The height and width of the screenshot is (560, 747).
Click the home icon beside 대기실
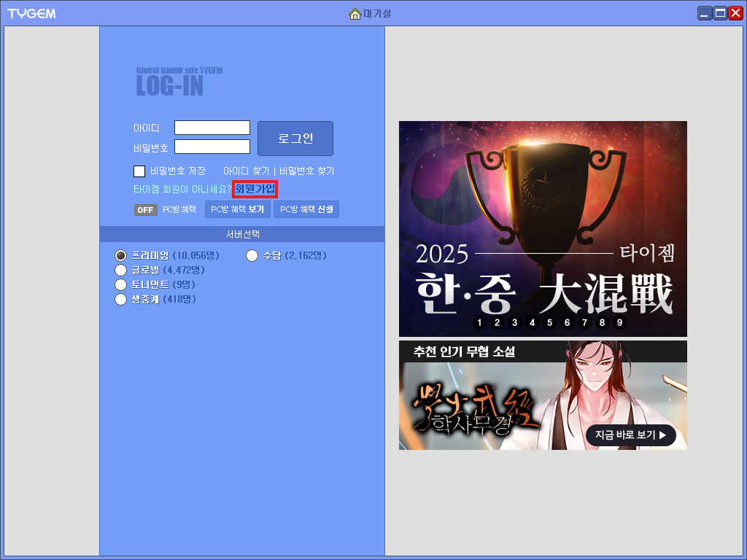[x=355, y=14]
